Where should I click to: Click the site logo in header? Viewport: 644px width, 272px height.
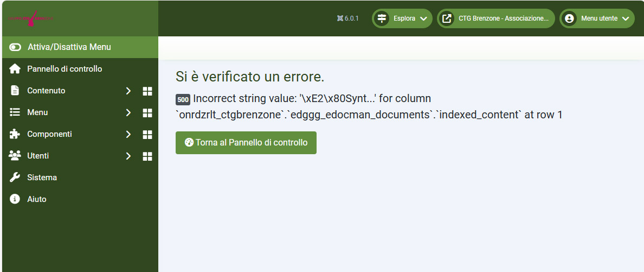(x=31, y=18)
